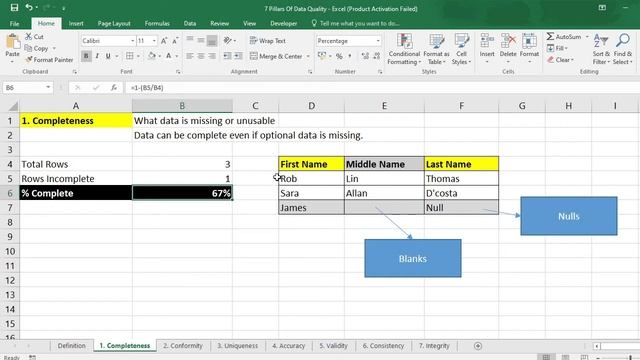Toggle Wrap Text
The image size is (640, 360).
(267, 41)
